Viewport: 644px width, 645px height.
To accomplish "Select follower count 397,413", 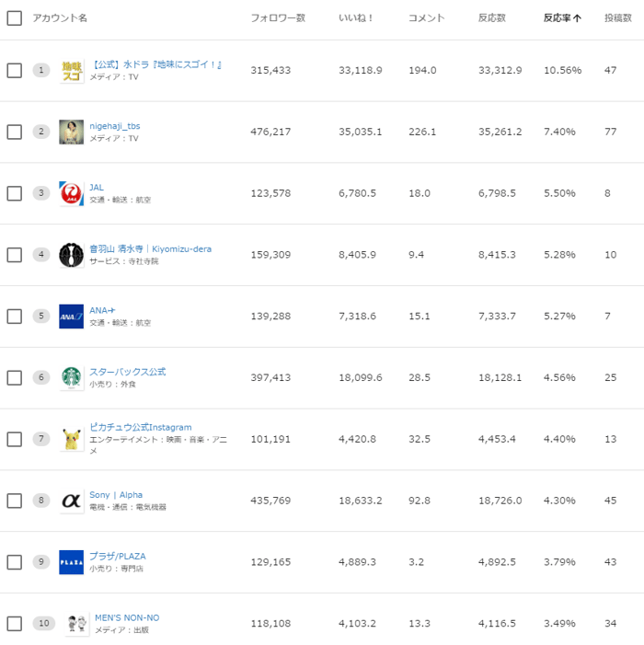I will [x=270, y=377].
